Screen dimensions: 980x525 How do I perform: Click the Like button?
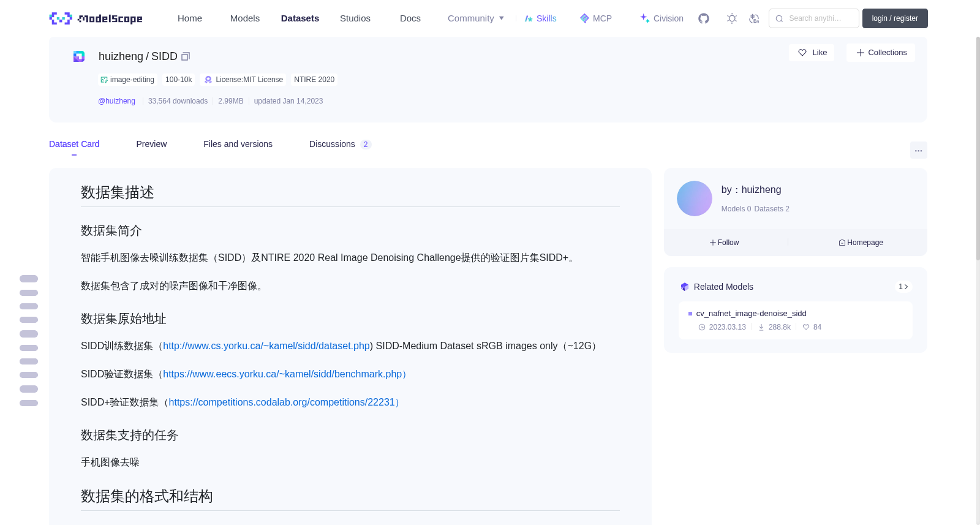812,53
